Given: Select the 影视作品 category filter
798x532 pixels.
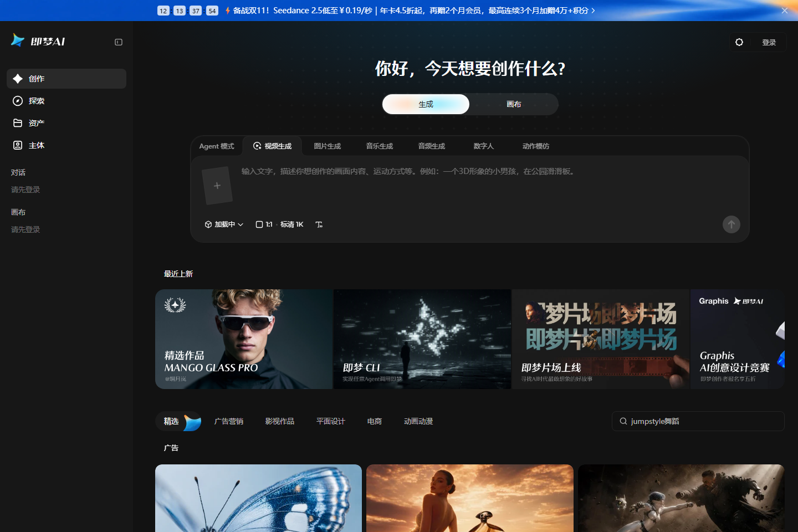Looking at the screenshot, I should (280, 422).
